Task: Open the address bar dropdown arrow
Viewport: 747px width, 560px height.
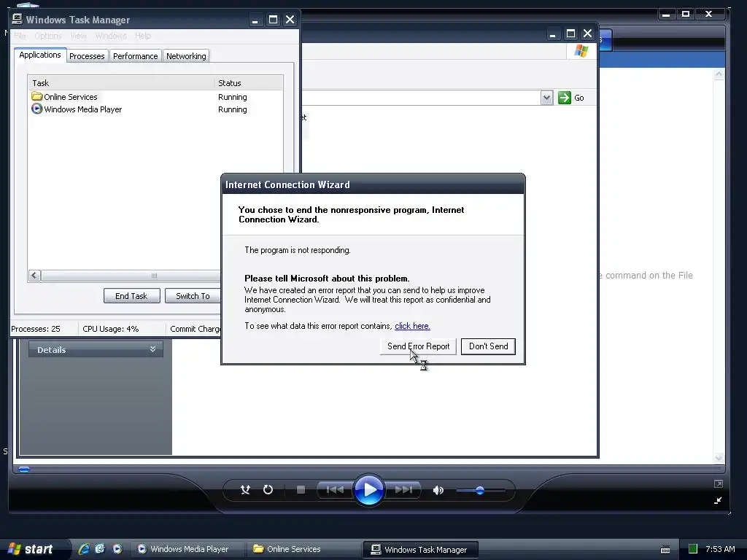Action: [x=546, y=98]
